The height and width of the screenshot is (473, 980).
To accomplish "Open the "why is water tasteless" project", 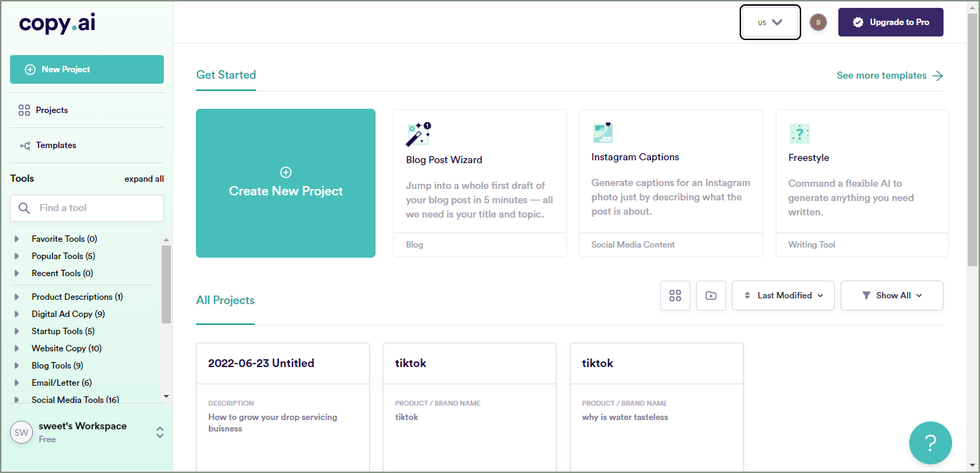I will pos(657,408).
